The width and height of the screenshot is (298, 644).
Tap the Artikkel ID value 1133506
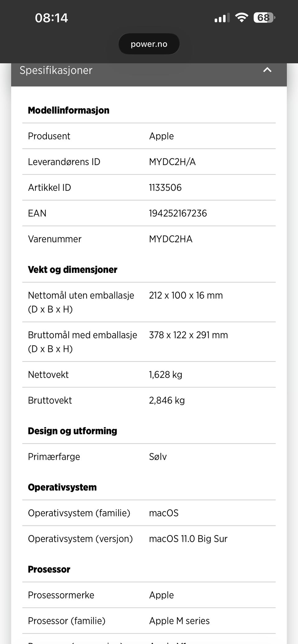click(x=165, y=188)
